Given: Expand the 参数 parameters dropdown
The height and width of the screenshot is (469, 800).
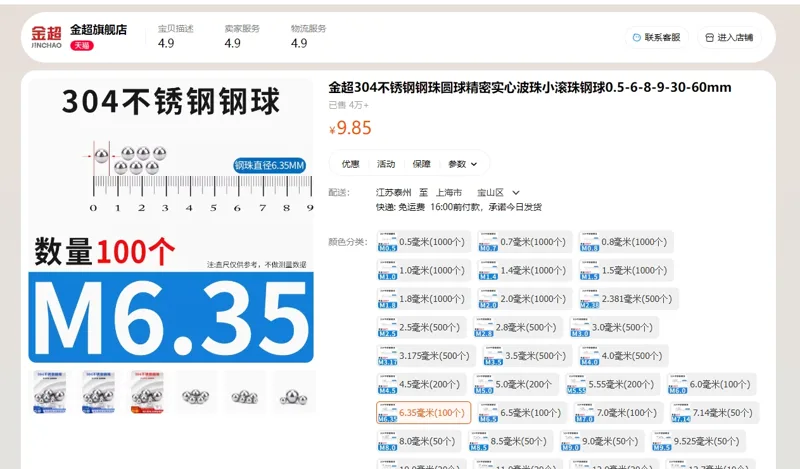Looking at the screenshot, I should point(462,164).
